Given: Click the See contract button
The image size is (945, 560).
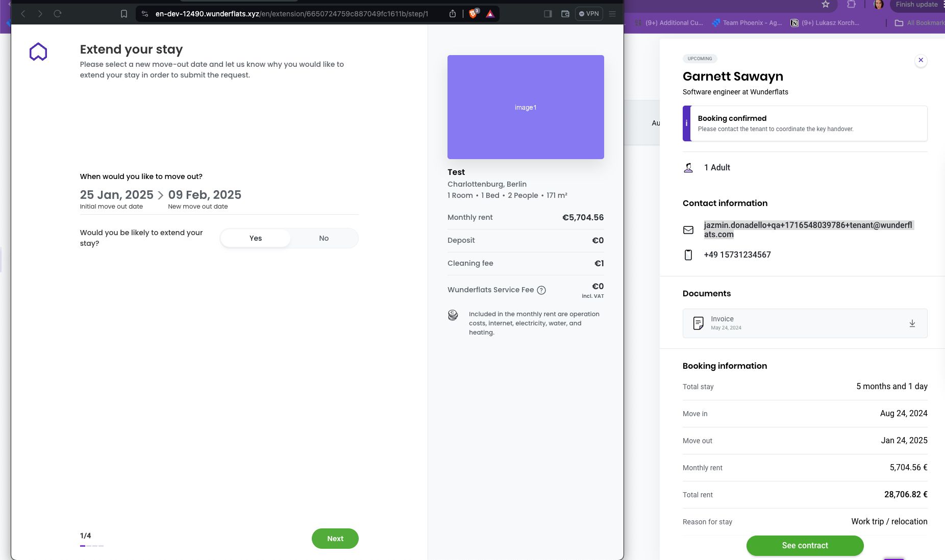Looking at the screenshot, I should click(x=805, y=546).
